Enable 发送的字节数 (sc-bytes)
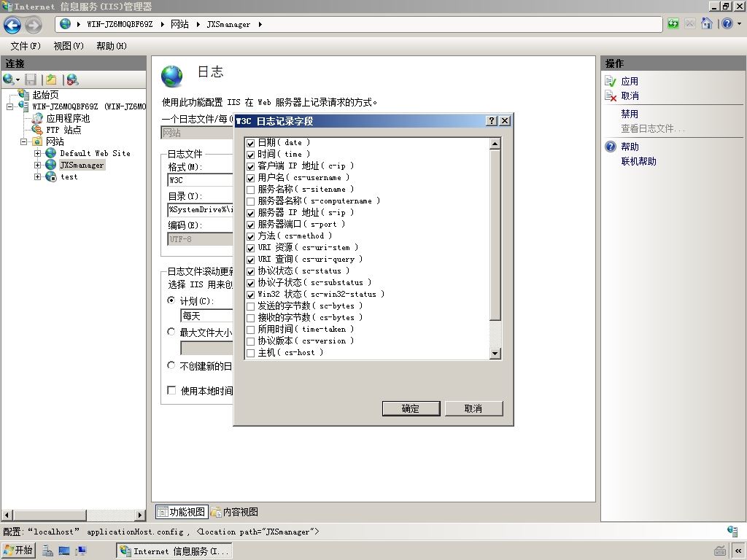Image resolution: width=747 pixels, height=560 pixels. click(251, 306)
